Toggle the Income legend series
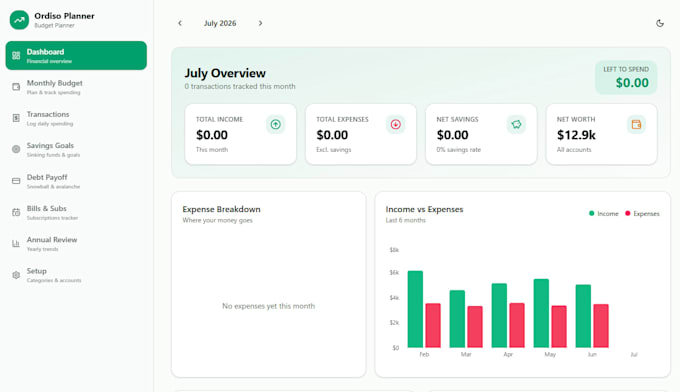This screenshot has height=392, width=680. click(x=604, y=213)
